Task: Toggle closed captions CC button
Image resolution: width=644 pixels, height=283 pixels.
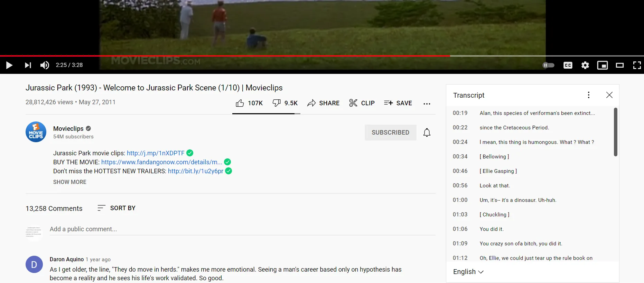Action: tap(568, 65)
